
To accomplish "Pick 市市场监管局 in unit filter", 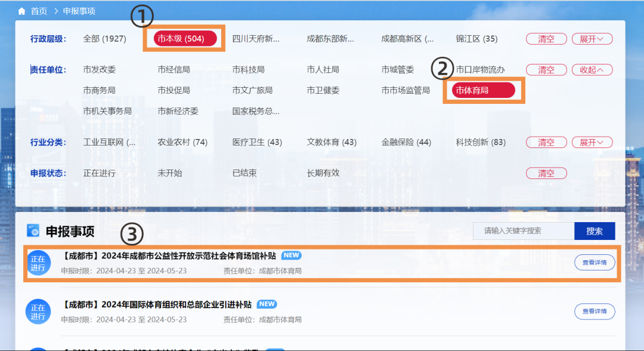I will click(405, 90).
